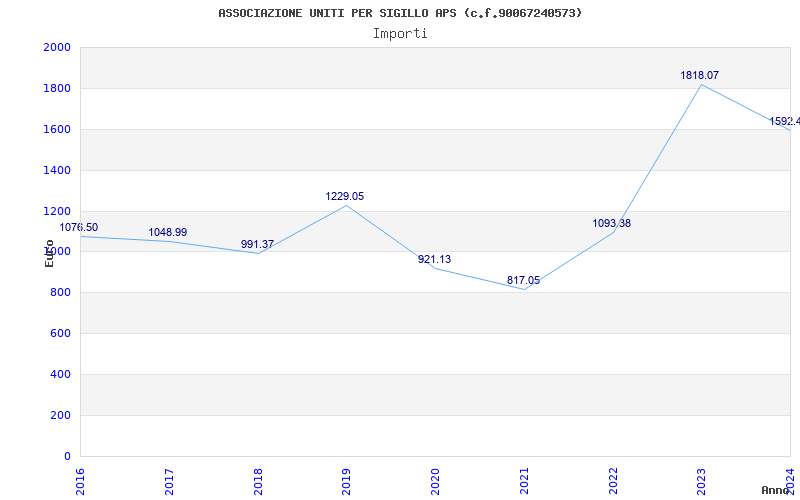The width and height of the screenshot is (800, 500).
Task: Click the 600 y-axis value
Action: click(60, 334)
